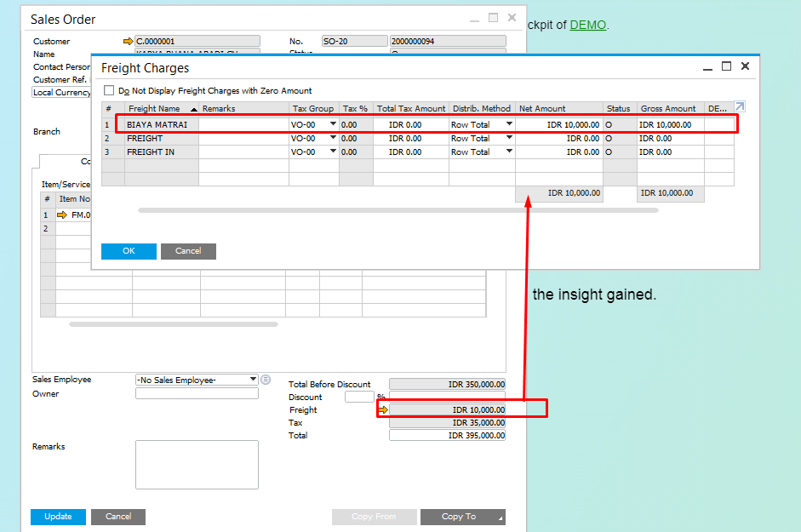Click the series field SO-20
This screenshot has height=532, width=801.
click(354, 42)
